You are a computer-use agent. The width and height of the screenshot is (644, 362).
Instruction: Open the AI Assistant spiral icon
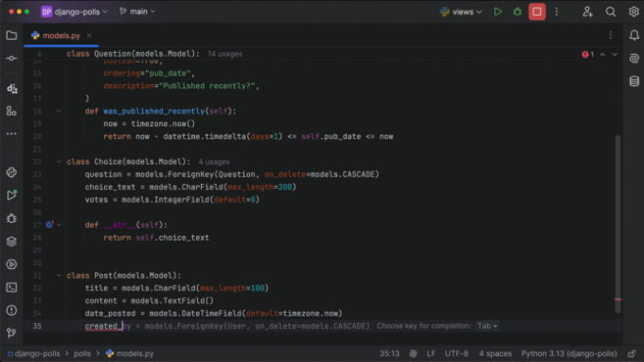(x=634, y=59)
